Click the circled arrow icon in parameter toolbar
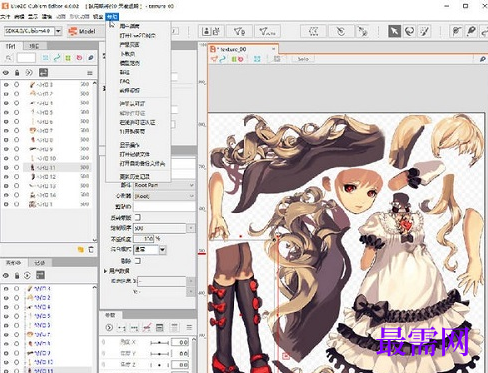Viewport: 488px width, 373px height. point(109,328)
